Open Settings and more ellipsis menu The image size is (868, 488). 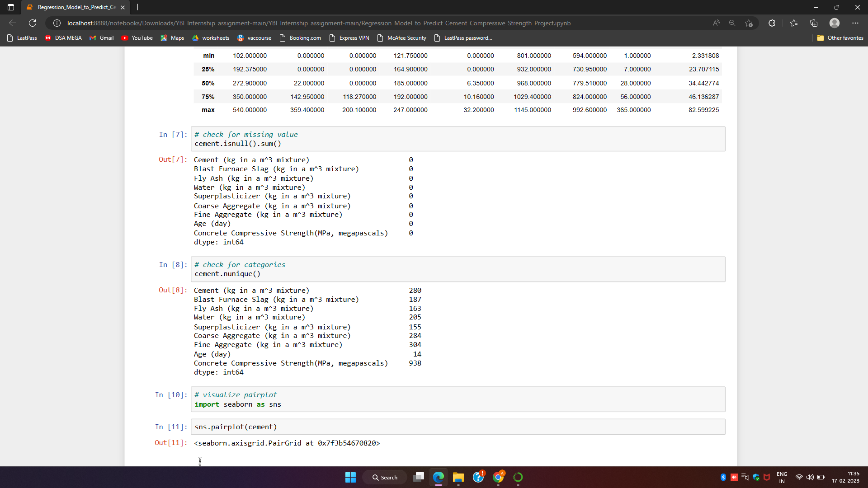click(x=855, y=23)
